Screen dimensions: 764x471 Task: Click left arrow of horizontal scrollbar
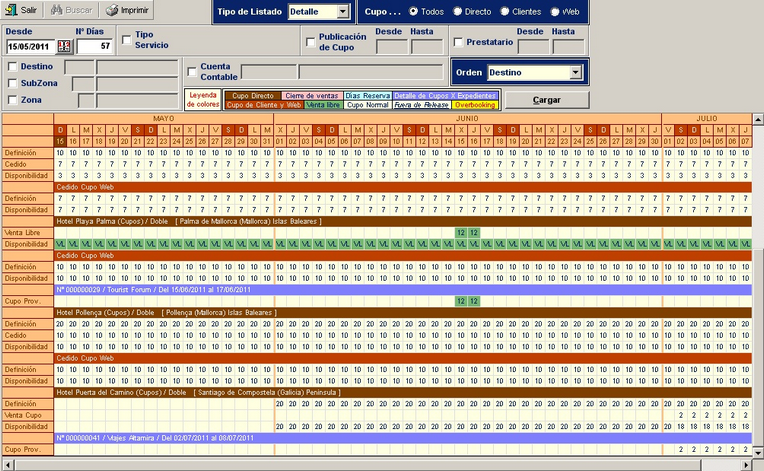point(7,464)
